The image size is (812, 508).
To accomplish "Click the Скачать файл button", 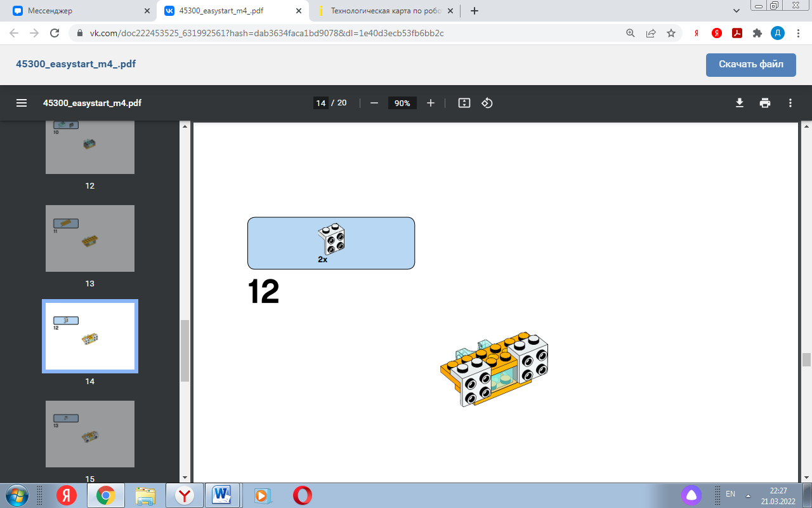I will coord(751,64).
